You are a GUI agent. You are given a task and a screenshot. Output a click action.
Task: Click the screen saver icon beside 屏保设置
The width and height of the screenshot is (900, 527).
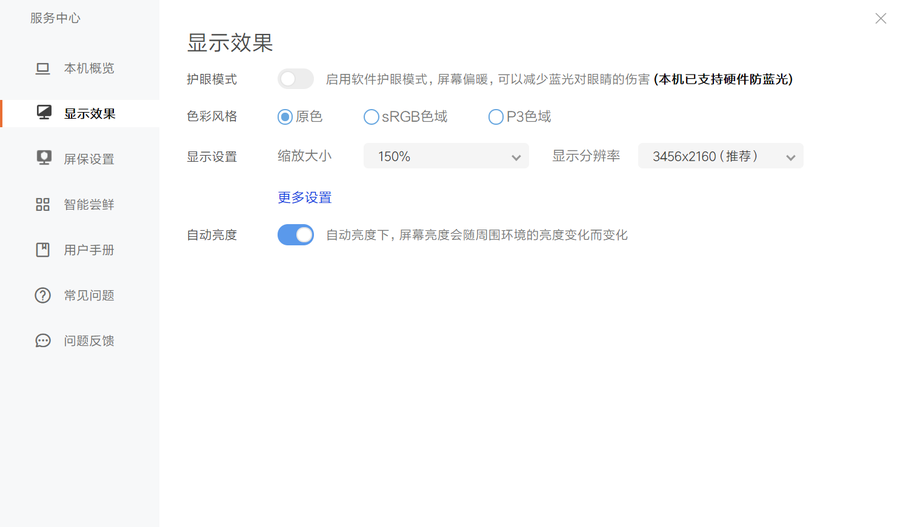click(43, 158)
